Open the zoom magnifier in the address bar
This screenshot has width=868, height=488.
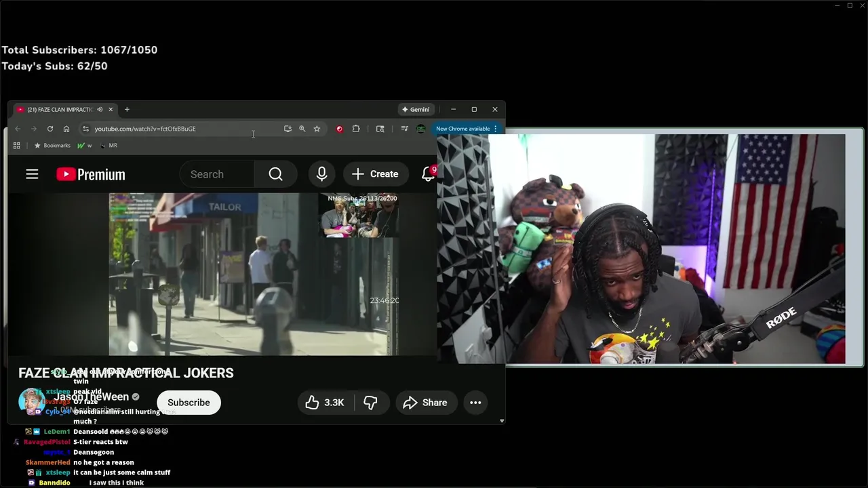click(302, 129)
